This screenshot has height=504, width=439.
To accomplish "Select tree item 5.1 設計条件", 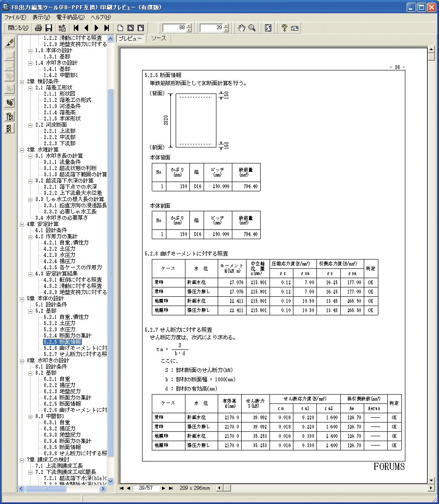I will pyautogui.click(x=51, y=305).
